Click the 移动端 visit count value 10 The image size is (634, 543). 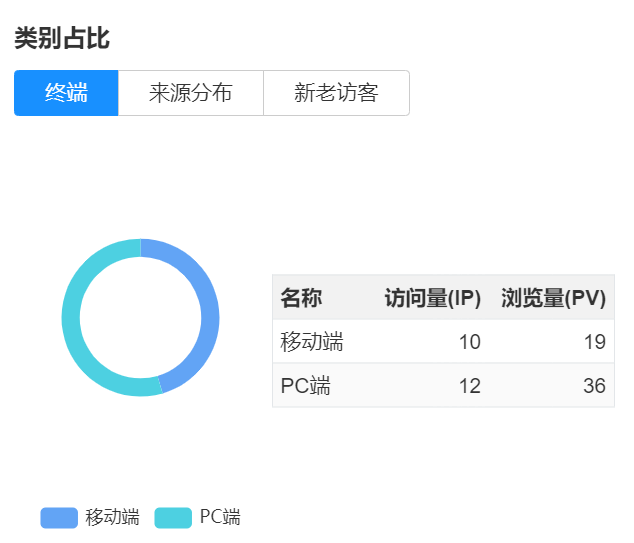click(x=469, y=342)
